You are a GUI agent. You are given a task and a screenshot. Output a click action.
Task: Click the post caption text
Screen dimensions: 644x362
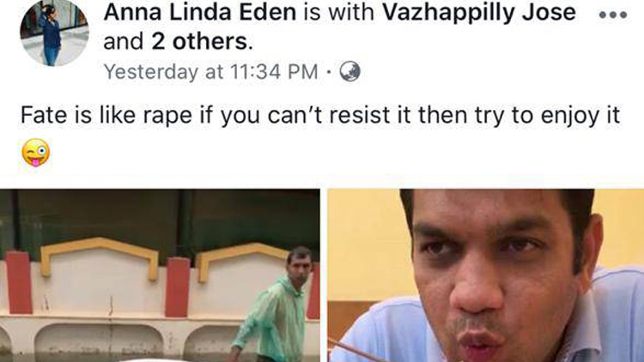pos(320,115)
